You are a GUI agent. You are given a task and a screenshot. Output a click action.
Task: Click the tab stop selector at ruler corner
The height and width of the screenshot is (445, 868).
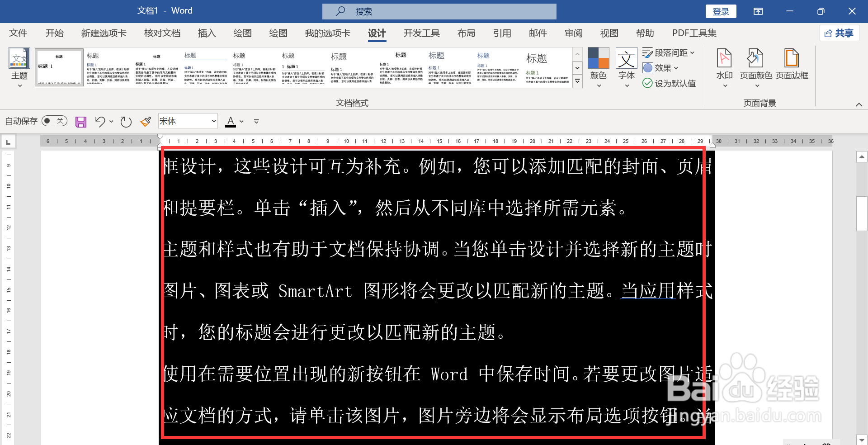click(x=8, y=142)
